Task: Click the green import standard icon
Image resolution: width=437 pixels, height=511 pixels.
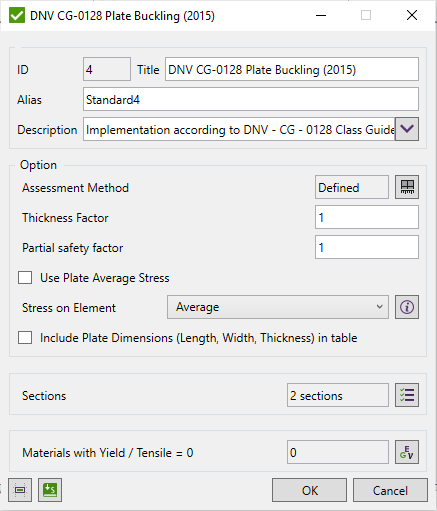Action: (x=50, y=490)
